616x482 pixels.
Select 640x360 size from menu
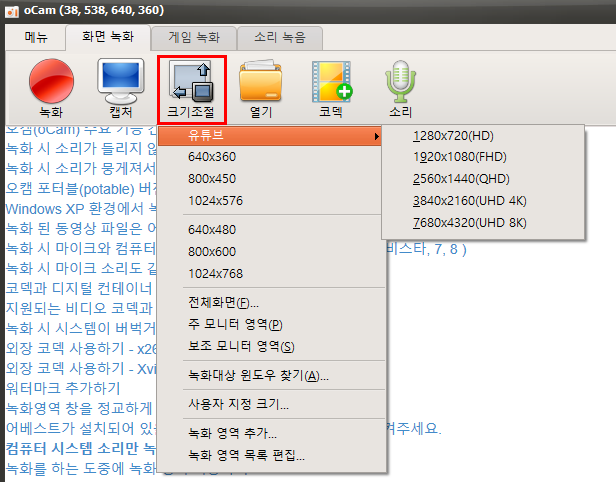[270, 157]
